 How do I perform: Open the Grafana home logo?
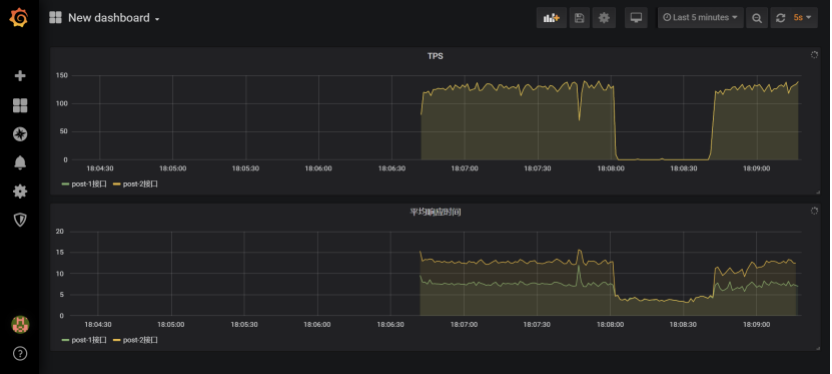click(19, 18)
